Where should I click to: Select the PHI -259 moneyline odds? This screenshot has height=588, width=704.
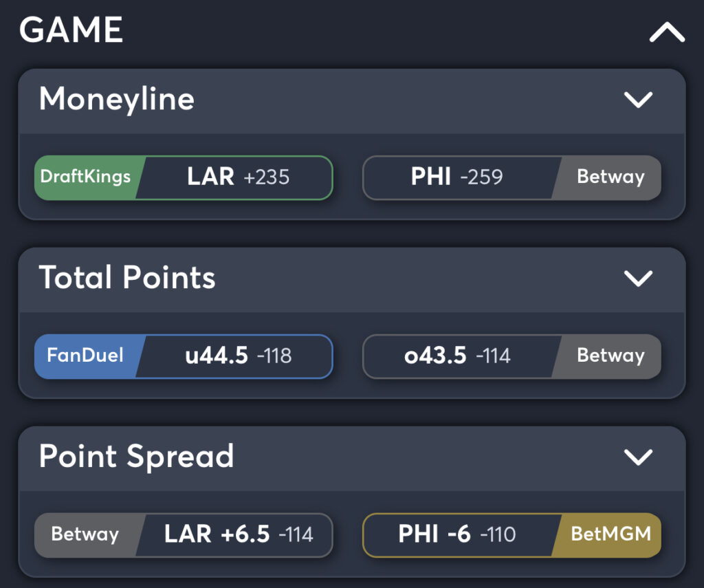click(457, 177)
